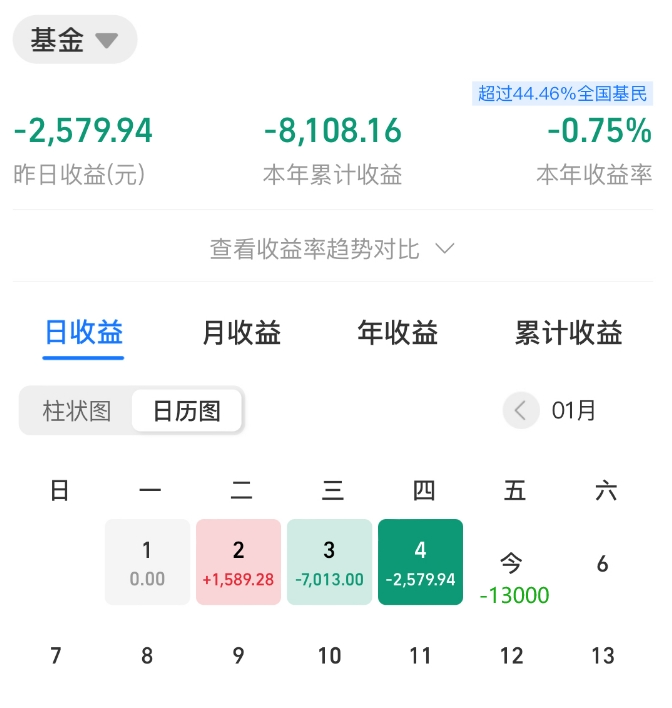672x708 pixels.
Task: Select calendar day 9
Action: click(238, 656)
